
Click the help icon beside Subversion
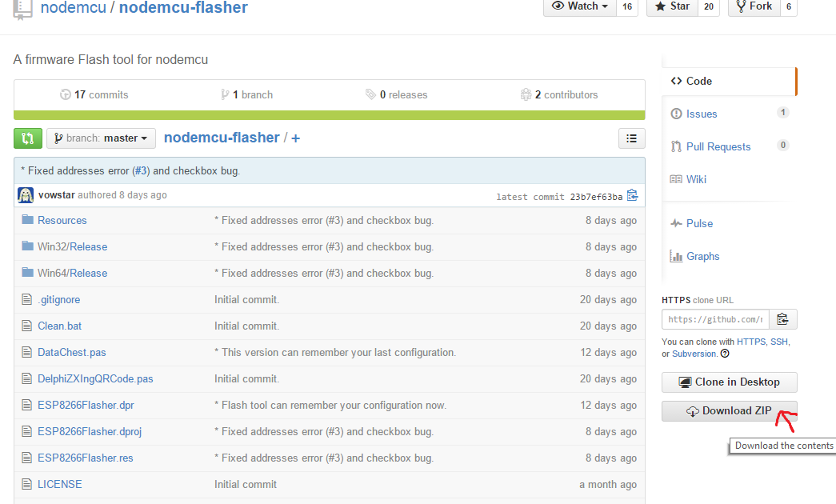(x=725, y=354)
